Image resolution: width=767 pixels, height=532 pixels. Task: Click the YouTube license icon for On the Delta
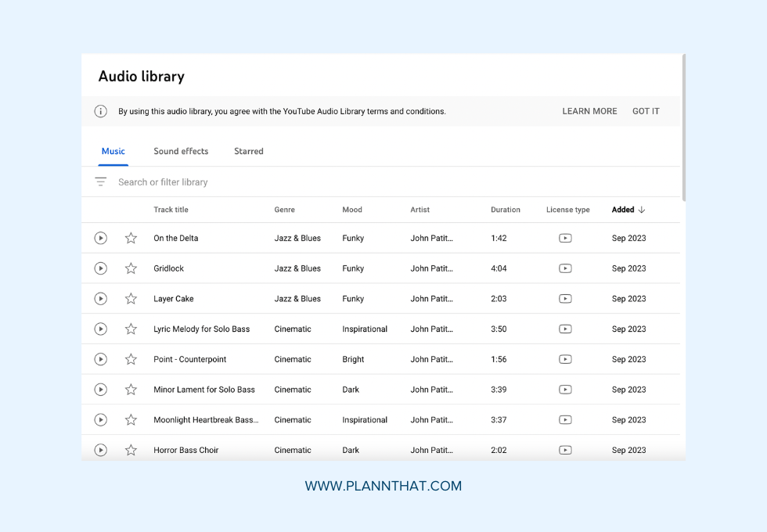(x=565, y=238)
